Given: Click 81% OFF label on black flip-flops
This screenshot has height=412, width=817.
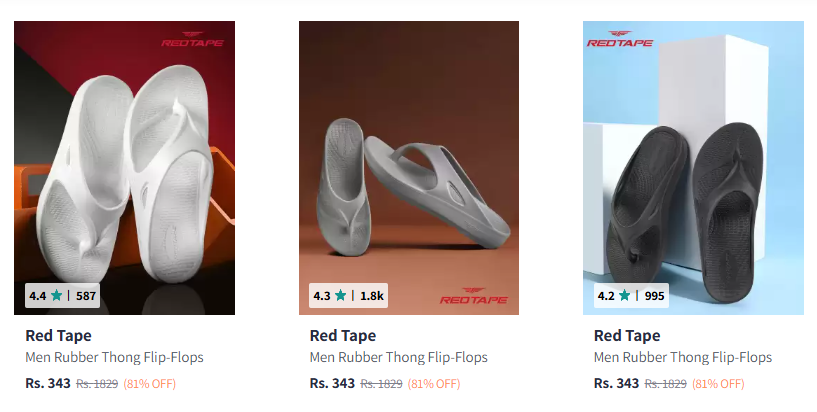Looking at the screenshot, I should [718, 384].
